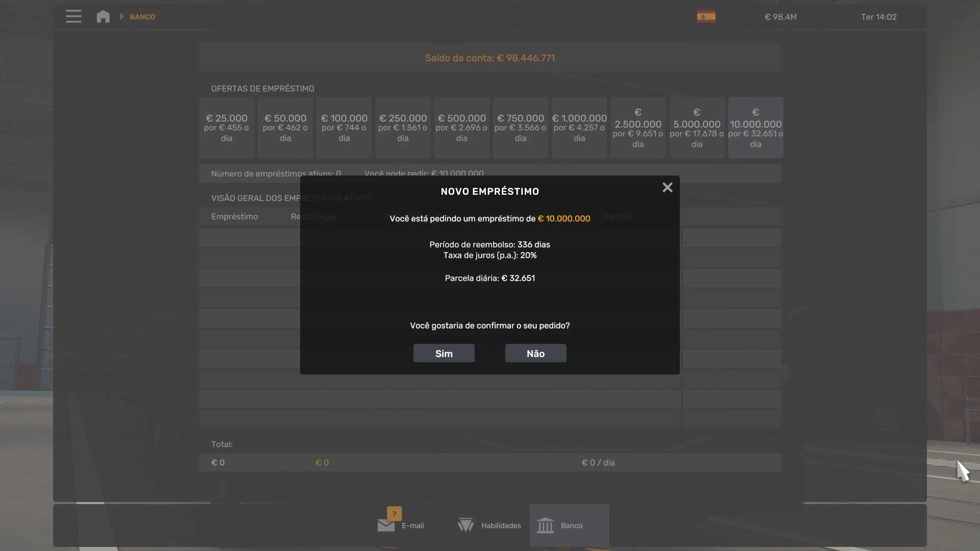
Task: Open the hamburger main menu
Action: tap(73, 16)
